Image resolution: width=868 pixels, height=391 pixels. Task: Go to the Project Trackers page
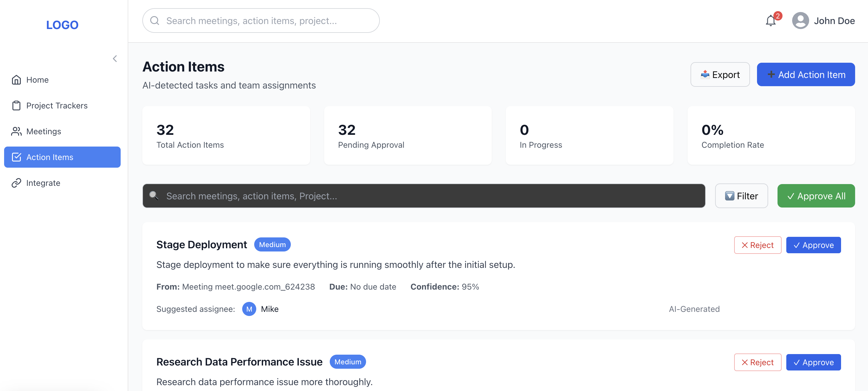[x=57, y=106]
